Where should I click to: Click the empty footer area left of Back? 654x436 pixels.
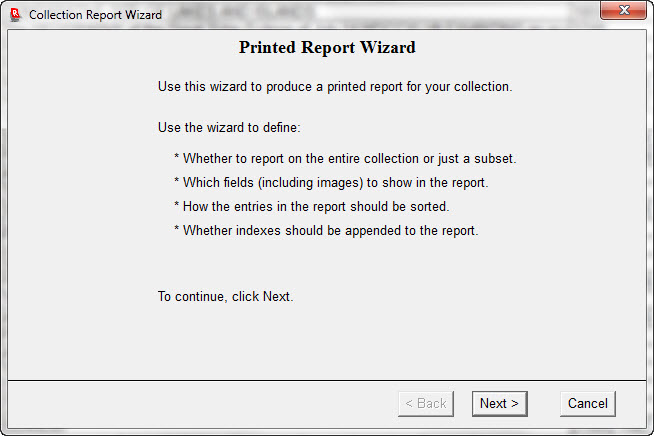click(x=200, y=404)
